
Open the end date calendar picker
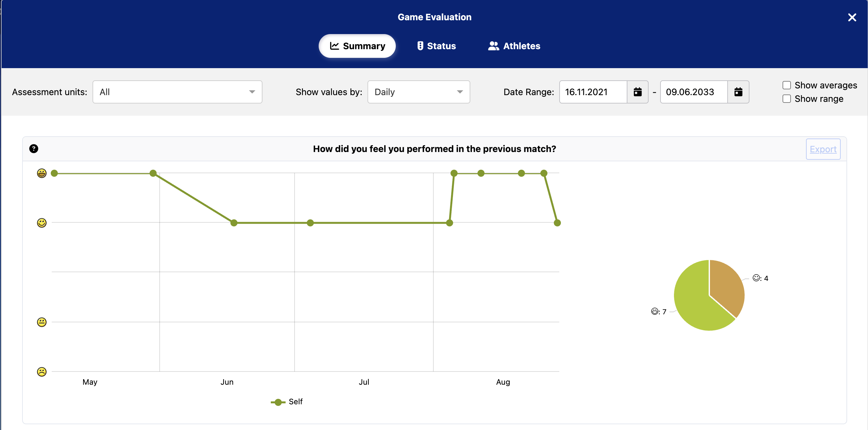[x=738, y=92]
